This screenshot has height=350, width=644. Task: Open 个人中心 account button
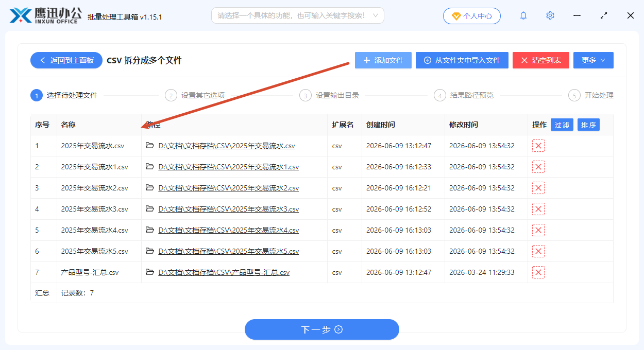471,16
